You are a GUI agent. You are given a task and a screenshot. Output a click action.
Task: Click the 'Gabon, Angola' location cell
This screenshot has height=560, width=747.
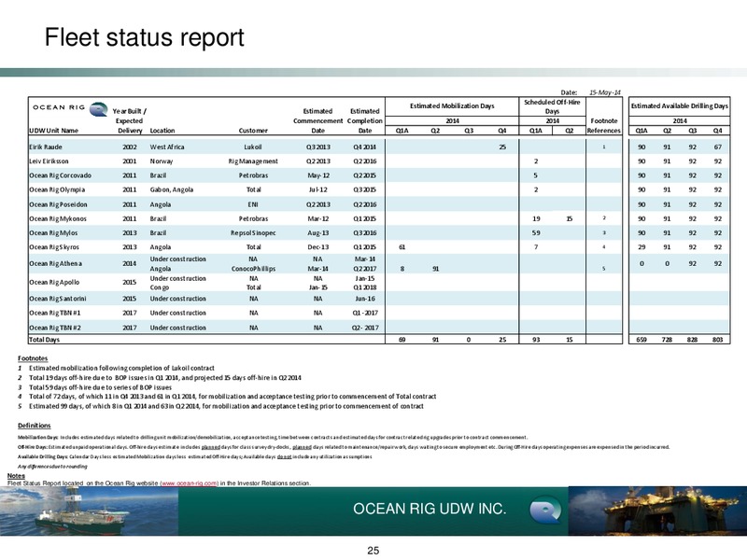(x=172, y=189)
